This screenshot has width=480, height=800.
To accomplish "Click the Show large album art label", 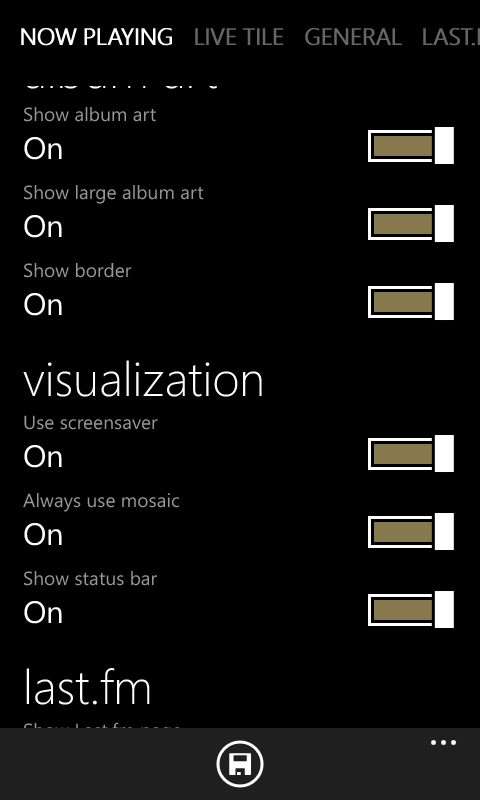I will pos(113,193).
